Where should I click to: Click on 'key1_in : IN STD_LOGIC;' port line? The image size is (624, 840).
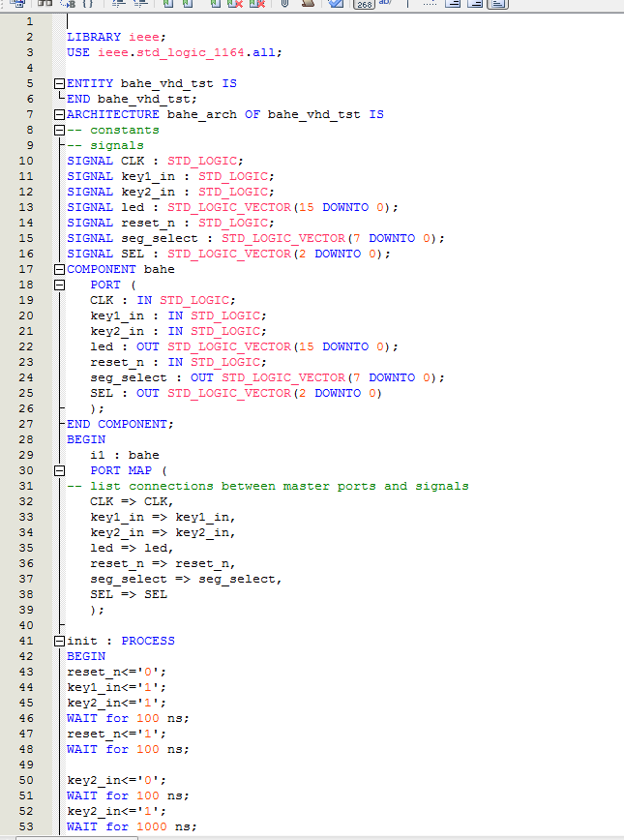[x=178, y=316]
